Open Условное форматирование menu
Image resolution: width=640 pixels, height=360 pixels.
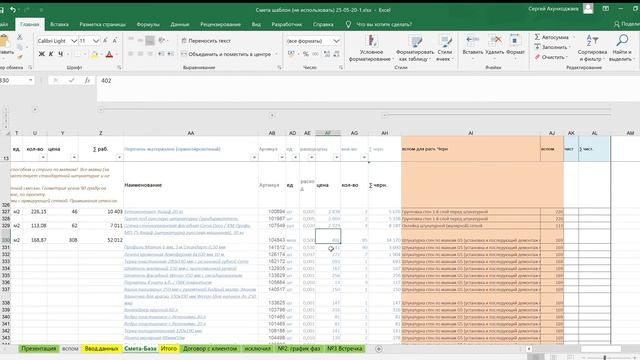click(371, 48)
